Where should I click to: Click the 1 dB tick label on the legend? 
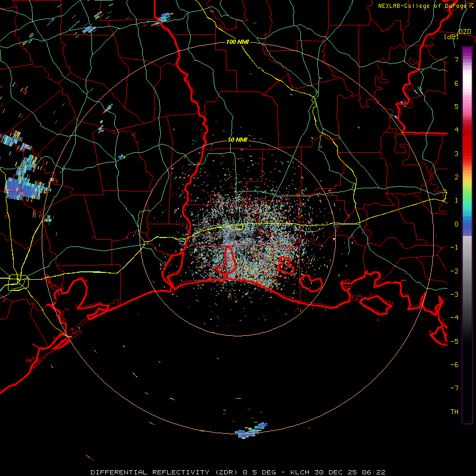(456, 200)
